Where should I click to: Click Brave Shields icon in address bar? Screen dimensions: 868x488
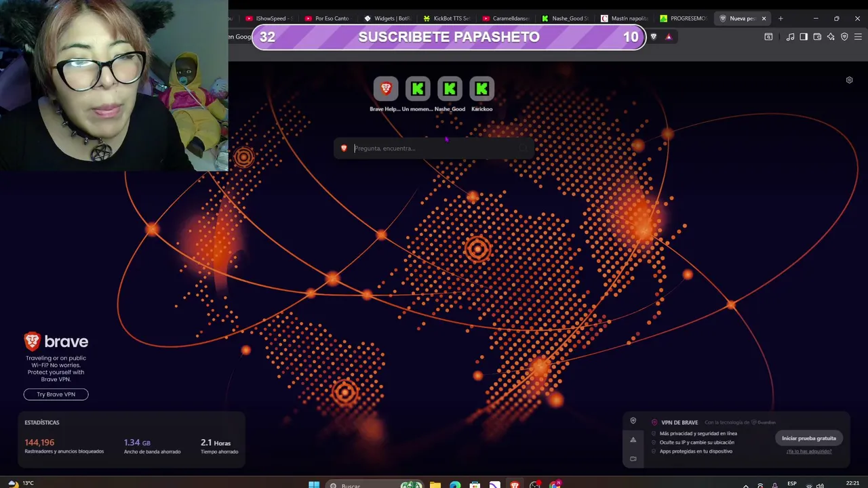[x=654, y=37]
